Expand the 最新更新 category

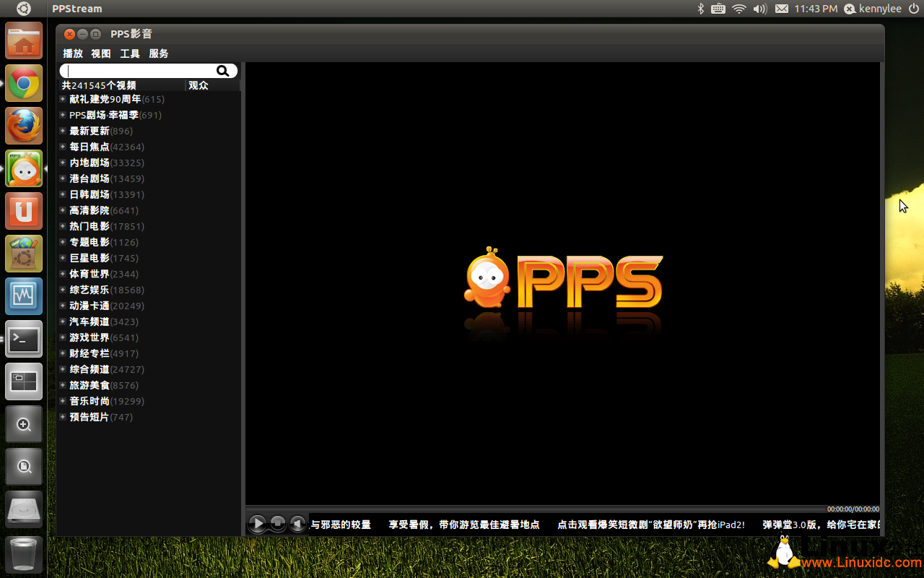point(63,131)
